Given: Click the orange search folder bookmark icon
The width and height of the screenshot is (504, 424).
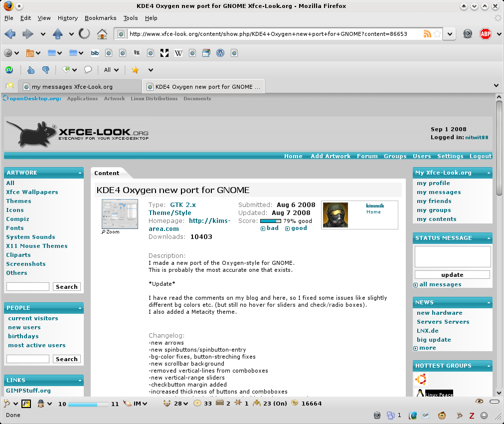Looking at the screenshot, I should (x=30, y=53).
